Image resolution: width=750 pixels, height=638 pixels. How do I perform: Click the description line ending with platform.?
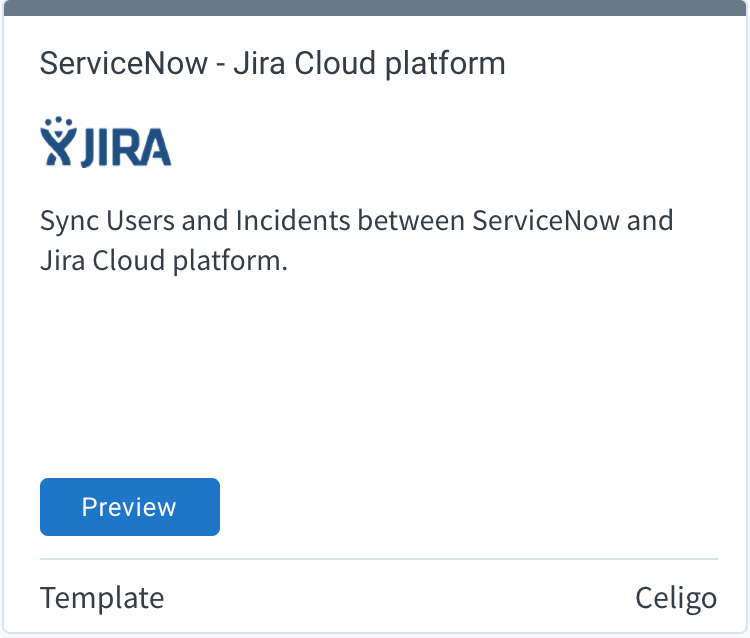[x=164, y=261]
